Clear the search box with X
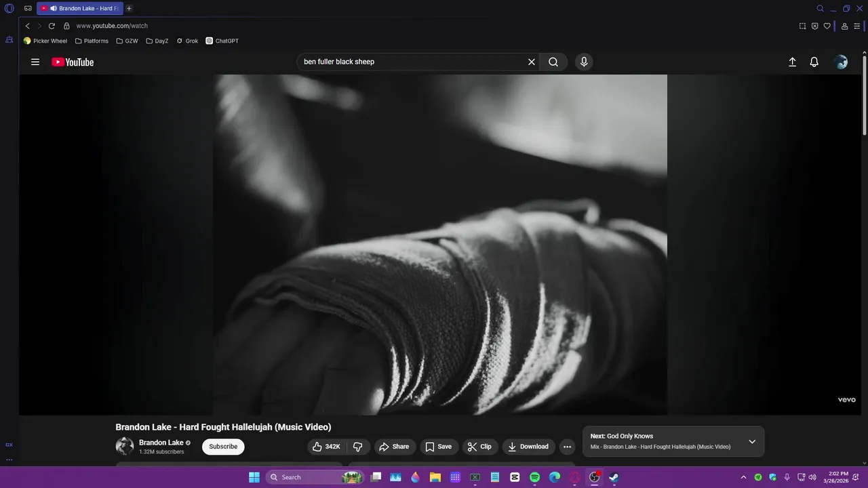This screenshot has height=488, width=868. [x=532, y=62]
